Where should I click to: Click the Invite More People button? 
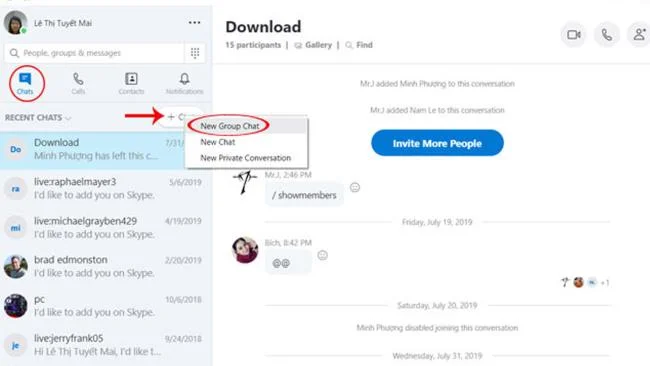(x=437, y=143)
